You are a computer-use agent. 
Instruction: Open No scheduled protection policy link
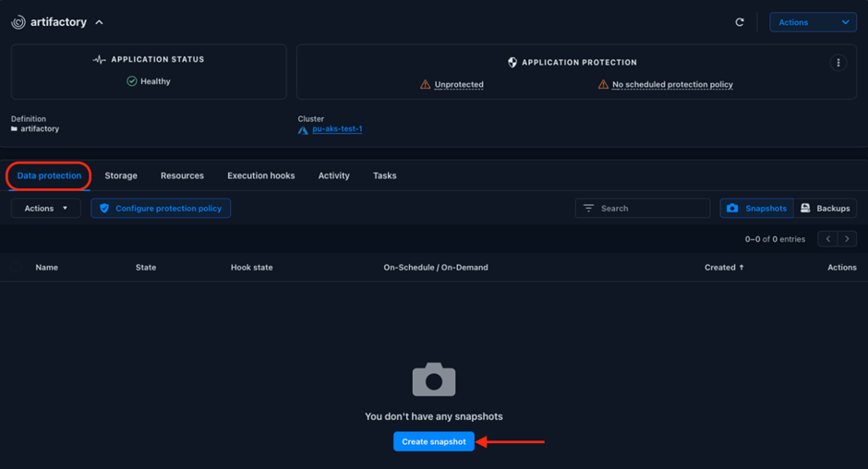point(672,84)
